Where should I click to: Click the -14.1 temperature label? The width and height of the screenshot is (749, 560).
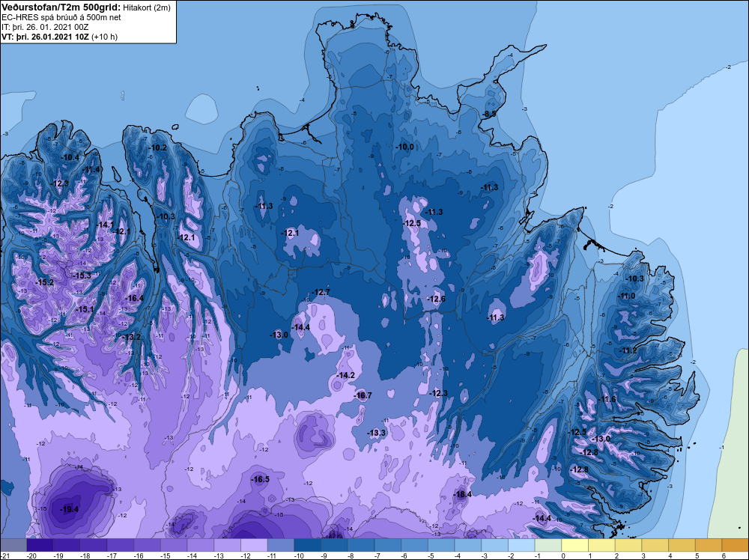pos(105,225)
